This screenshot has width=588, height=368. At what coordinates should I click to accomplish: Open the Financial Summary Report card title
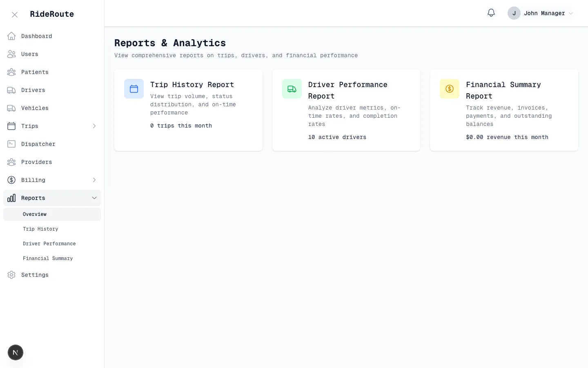tap(503, 90)
